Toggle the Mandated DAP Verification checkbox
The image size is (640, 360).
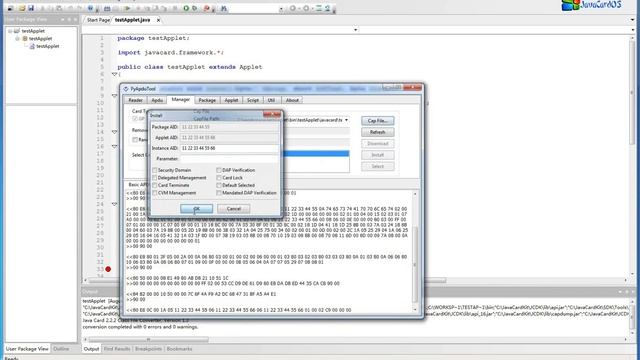click(x=219, y=193)
